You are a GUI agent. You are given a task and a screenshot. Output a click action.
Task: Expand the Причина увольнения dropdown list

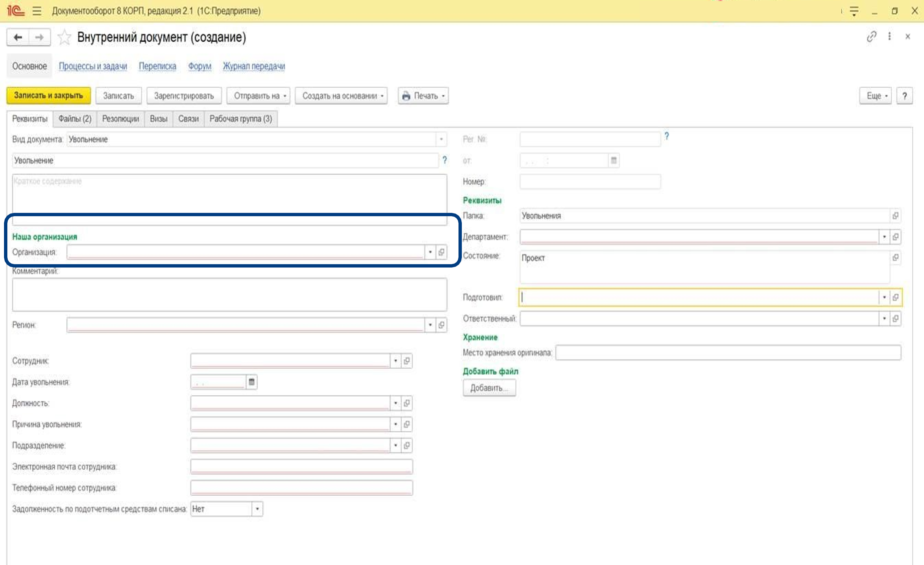coord(395,424)
